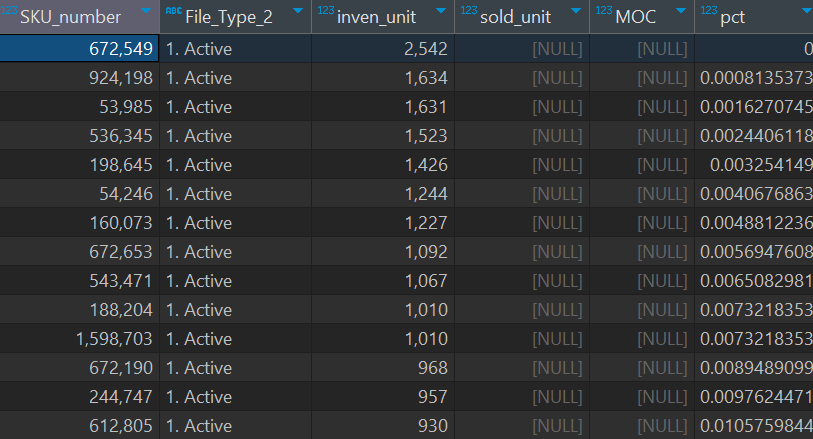813x439 pixels.
Task: Click the numeric type icon on sold_unit header
Action: pos(469,10)
